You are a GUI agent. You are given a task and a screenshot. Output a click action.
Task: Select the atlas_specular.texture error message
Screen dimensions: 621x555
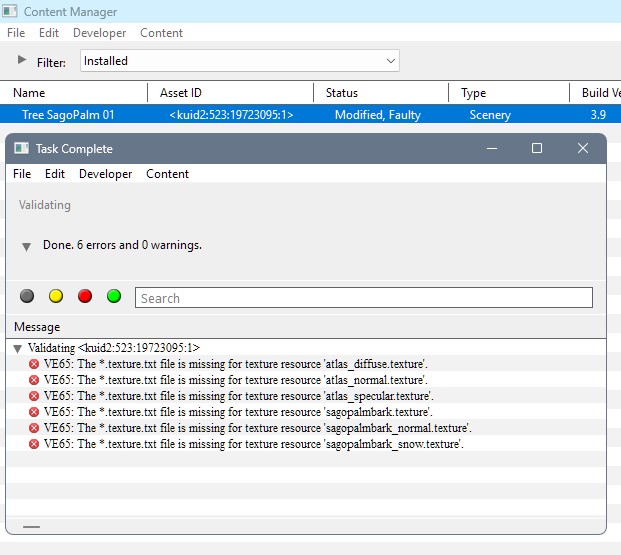[238, 396]
